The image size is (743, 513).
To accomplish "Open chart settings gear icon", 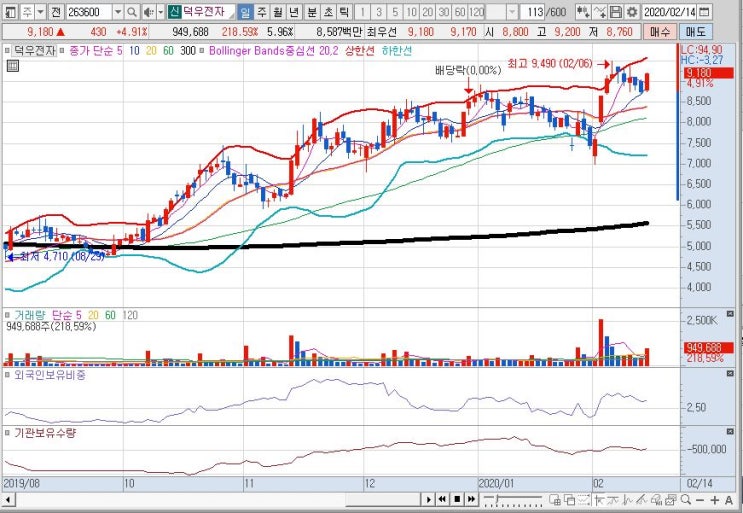I will 632,11.
